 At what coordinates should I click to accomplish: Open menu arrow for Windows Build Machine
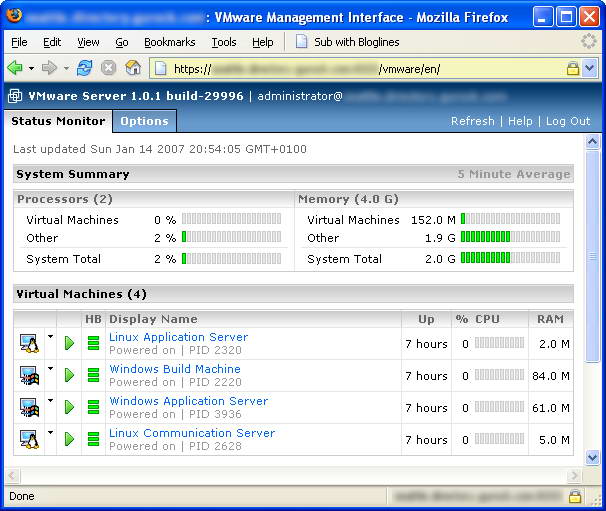point(51,369)
